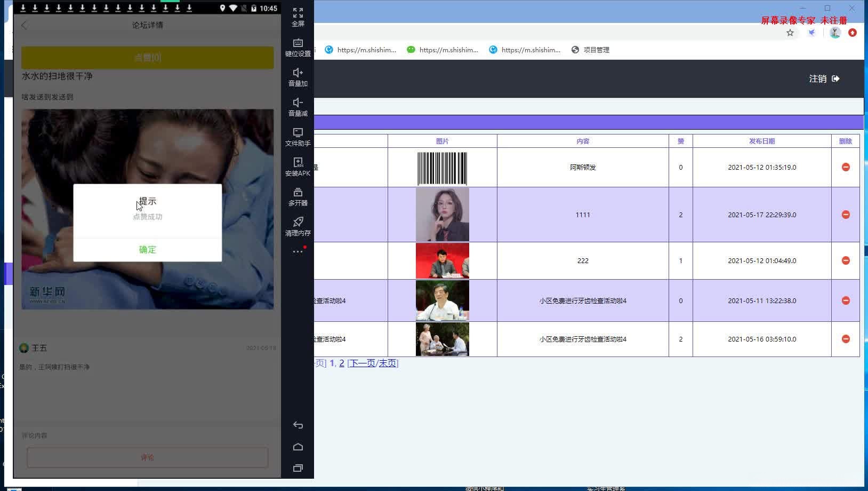Increase volume with the 音量加 icon
This screenshot has height=491, width=868.
click(298, 76)
